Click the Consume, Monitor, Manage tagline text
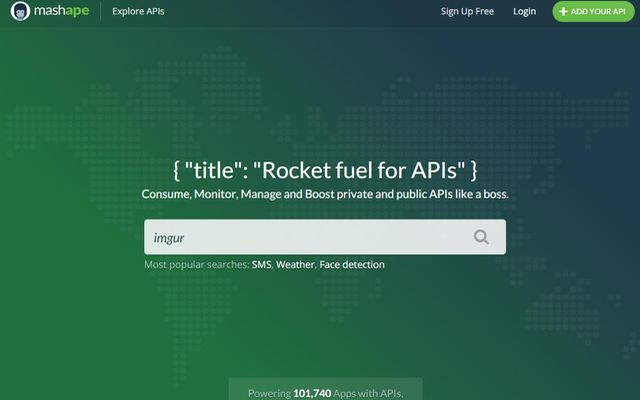The image size is (640, 400). [x=325, y=194]
